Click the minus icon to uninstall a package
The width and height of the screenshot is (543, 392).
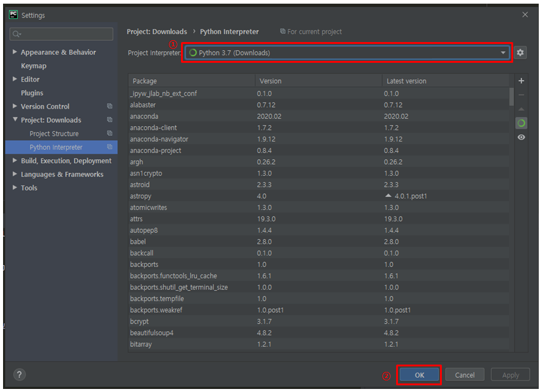(x=521, y=95)
